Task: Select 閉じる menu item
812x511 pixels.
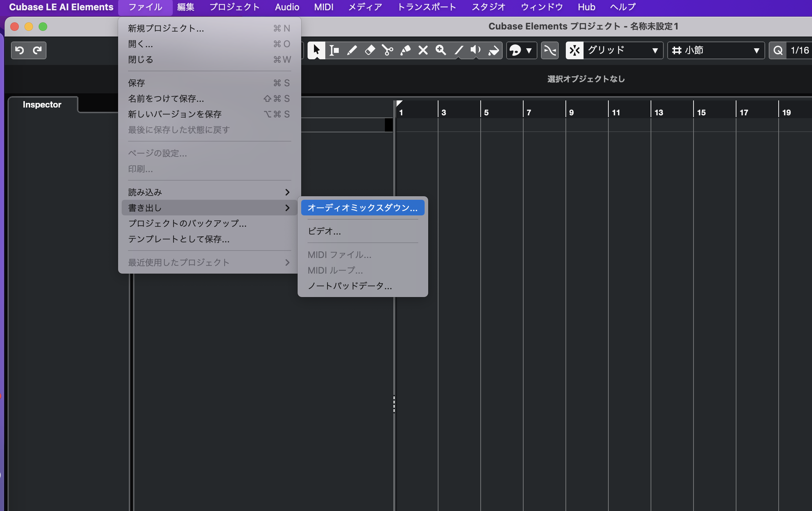Action: click(209, 59)
